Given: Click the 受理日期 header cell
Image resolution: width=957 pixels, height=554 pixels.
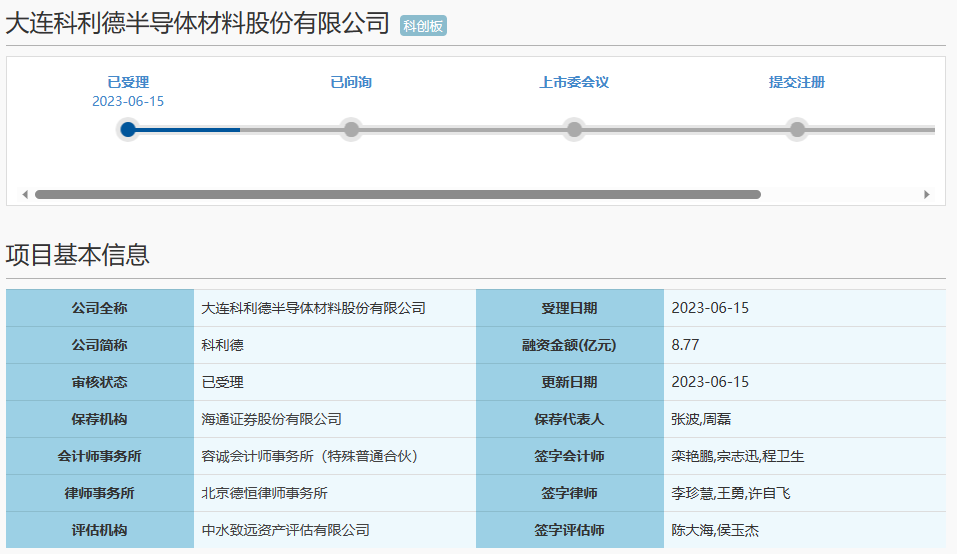Looking at the screenshot, I should [570, 308].
